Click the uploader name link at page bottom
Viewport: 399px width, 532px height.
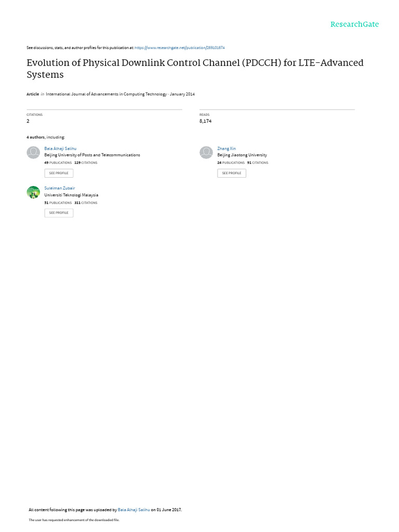(134, 510)
